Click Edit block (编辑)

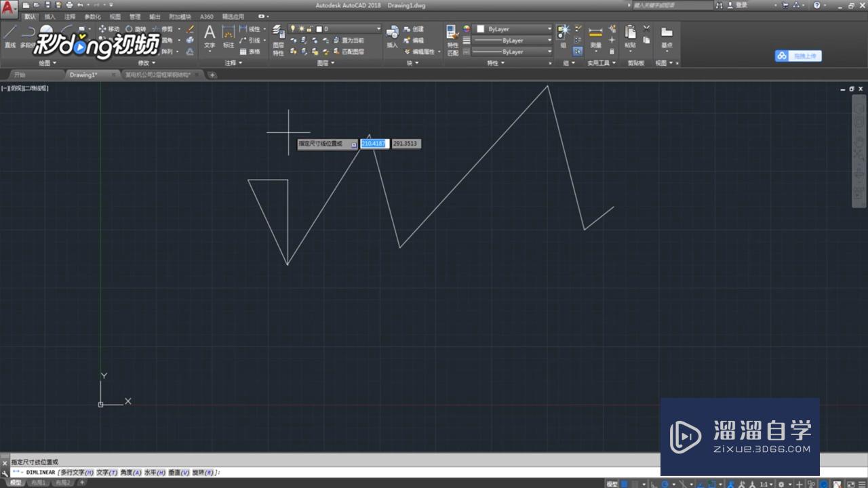tap(414, 40)
